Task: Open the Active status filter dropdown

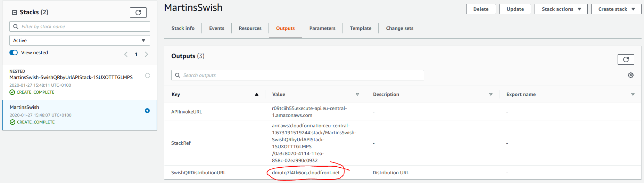Action: click(80, 40)
